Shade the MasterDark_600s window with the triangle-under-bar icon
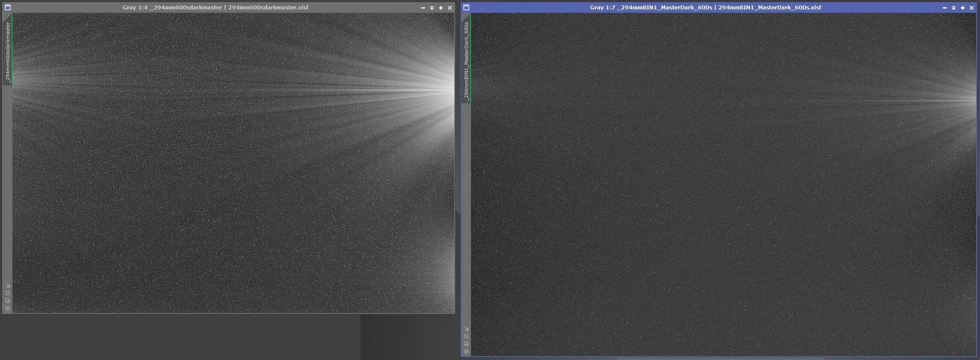The height and width of the screenshot is (360, 980). click(x=954, y=8)
